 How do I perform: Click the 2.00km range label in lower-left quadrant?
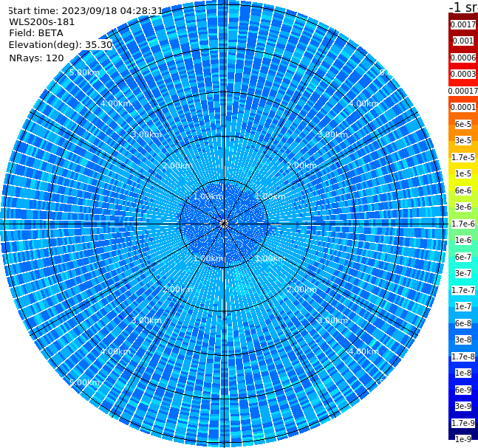[x=178, y=289]
